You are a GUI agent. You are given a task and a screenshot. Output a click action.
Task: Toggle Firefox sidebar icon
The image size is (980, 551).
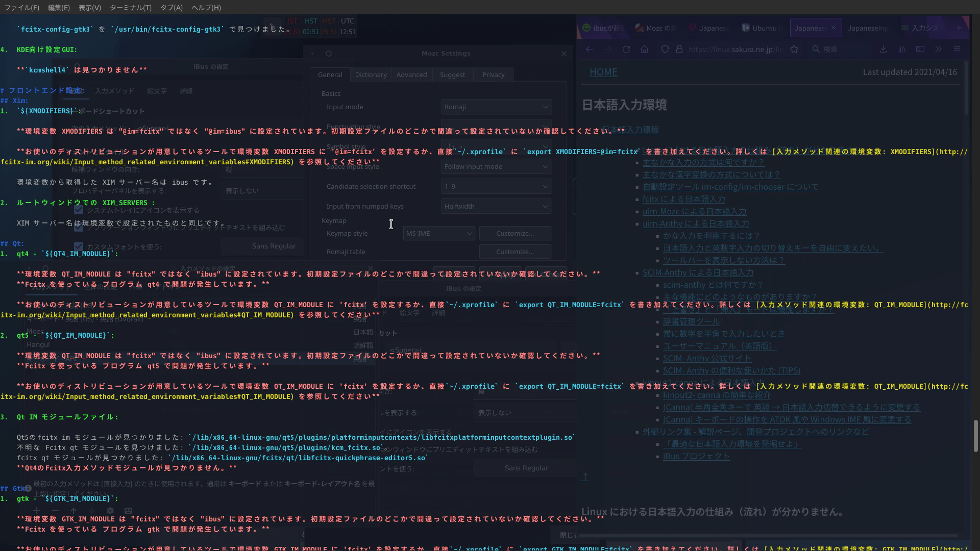click(920, 49)
